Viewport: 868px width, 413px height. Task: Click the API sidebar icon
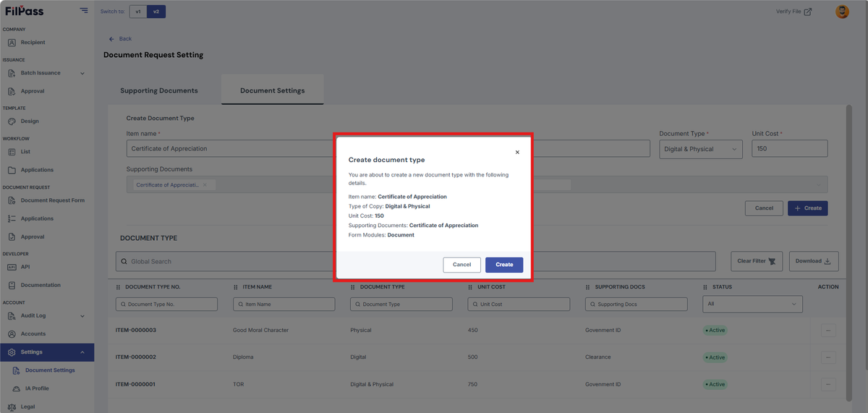(12, 267)
